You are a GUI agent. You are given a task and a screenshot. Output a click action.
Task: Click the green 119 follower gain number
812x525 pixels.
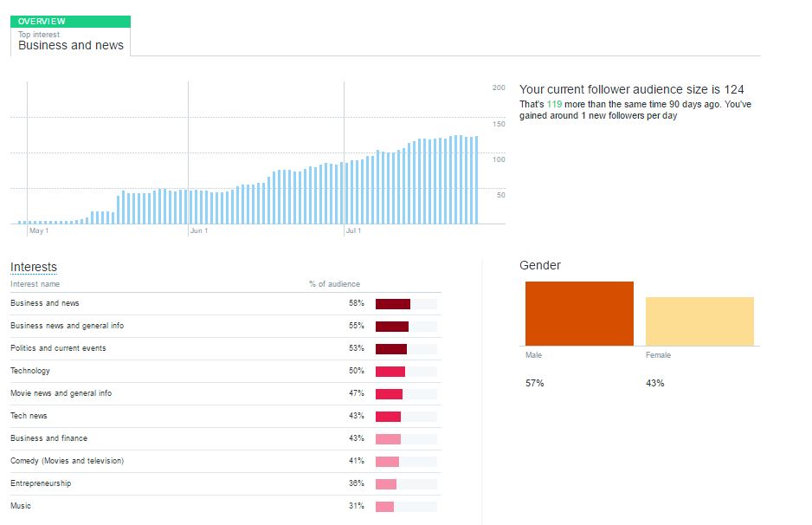[555, 104]
